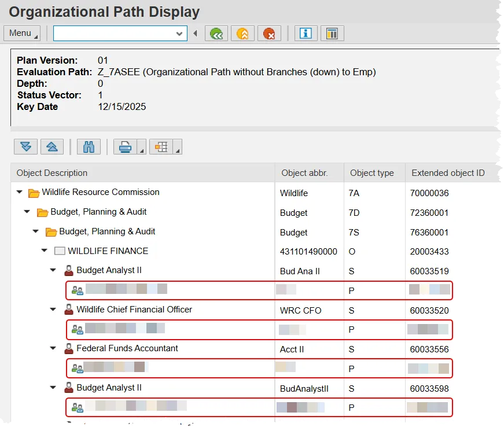
Task: Click the Expand All nodes icon
Action: pos(25,147)
